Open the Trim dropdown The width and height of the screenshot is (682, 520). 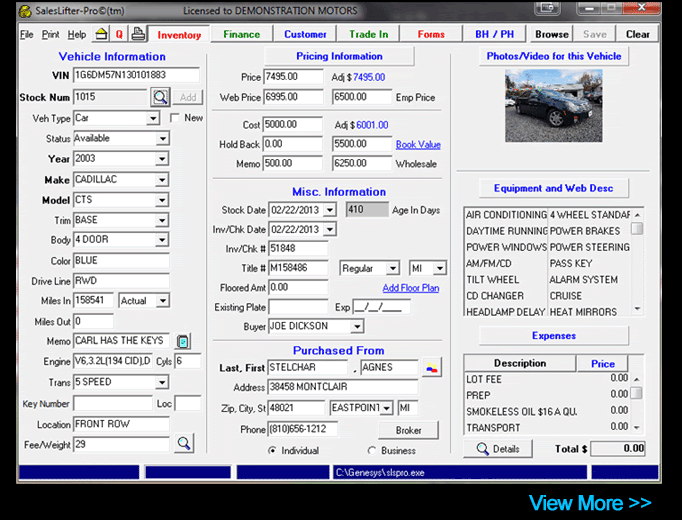[x=162, y=220]
